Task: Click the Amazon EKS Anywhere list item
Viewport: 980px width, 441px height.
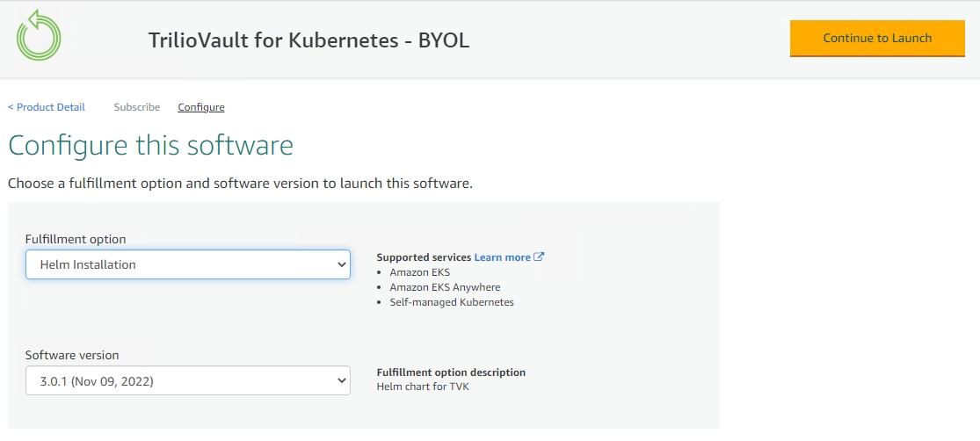Action: click(x=445, y=287)
